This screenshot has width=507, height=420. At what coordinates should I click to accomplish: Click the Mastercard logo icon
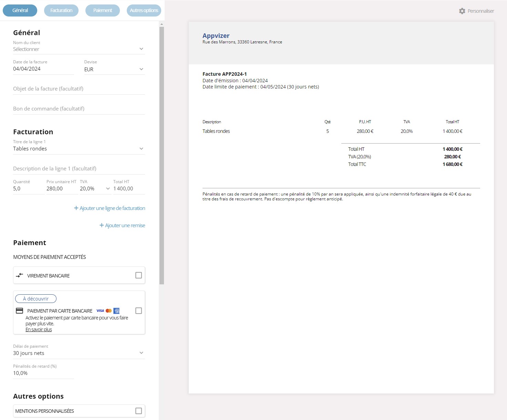[109, 311]
